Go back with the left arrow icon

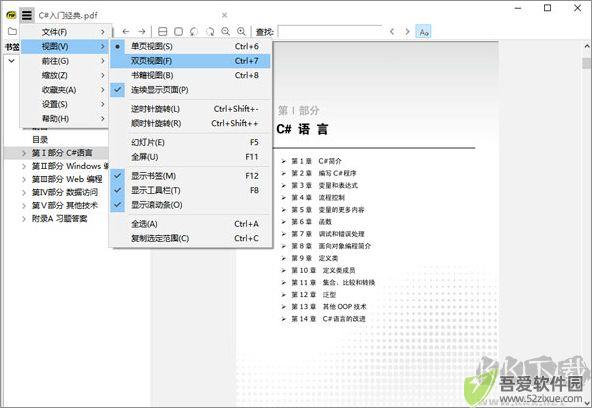pos(126,31)
